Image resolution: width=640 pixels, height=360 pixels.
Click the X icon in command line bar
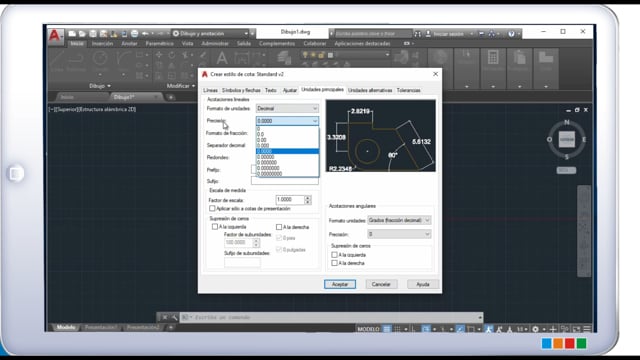click(164, 317)
